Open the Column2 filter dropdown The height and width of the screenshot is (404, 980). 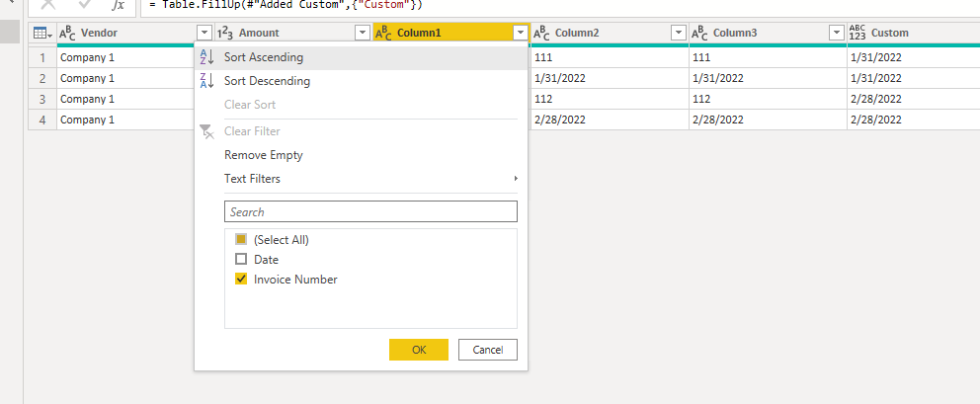click(x=679, y=34)
